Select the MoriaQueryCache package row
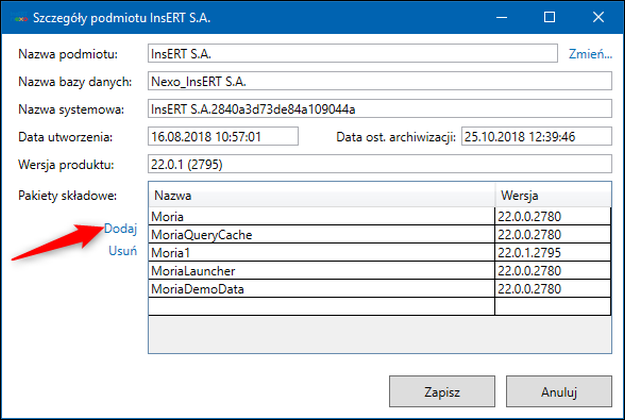Viewport: 625px width, 420px height. 321,234
